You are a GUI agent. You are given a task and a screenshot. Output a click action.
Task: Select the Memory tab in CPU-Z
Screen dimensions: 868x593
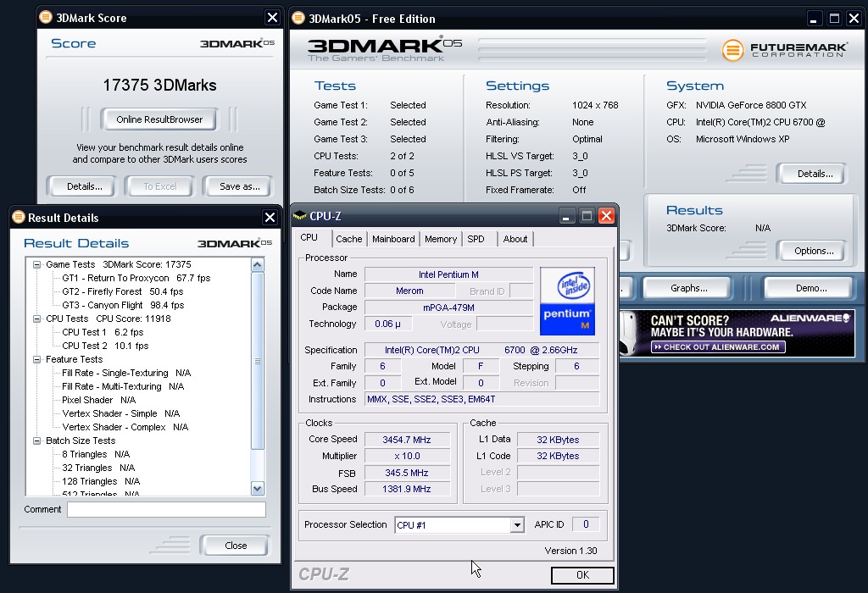pos(441,239)
